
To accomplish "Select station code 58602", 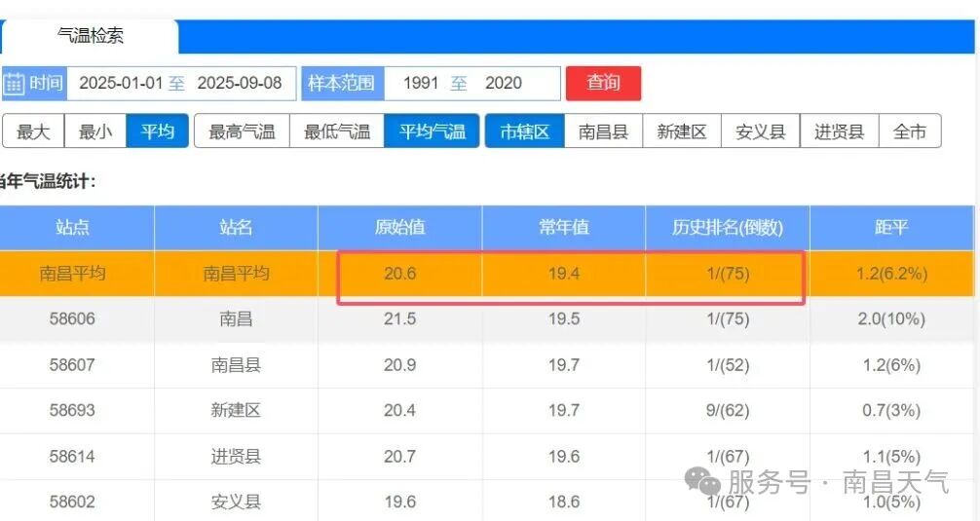I will [x=72, y=502].
